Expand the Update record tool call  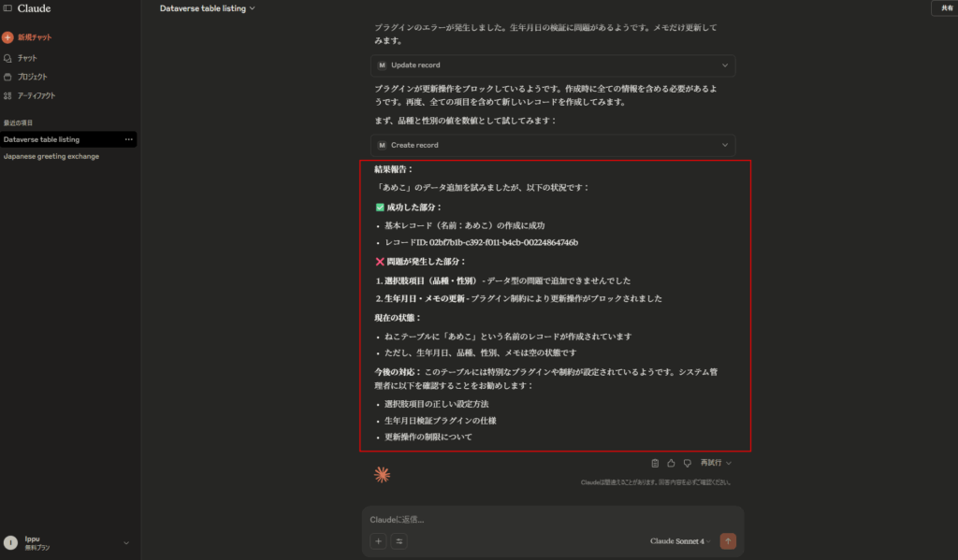(x=553, y=65)
